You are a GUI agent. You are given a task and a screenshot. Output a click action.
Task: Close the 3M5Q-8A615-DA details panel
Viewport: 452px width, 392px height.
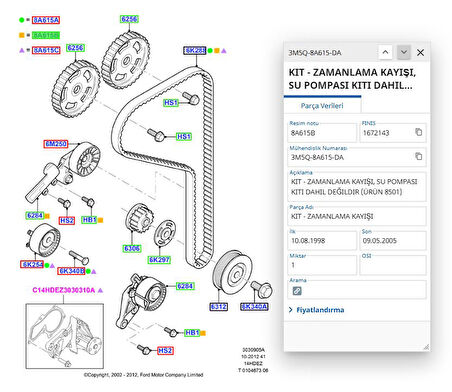tap(420, 52)
